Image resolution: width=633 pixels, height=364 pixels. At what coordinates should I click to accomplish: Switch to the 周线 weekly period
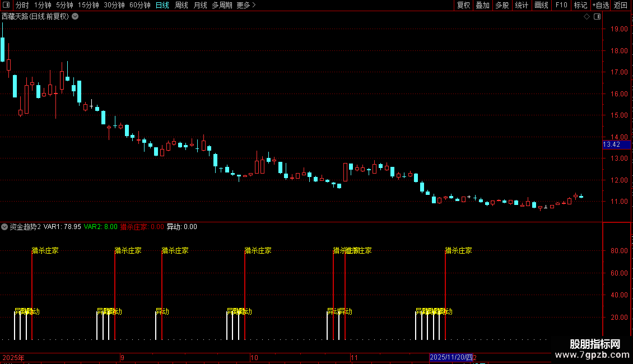(181, 5)
